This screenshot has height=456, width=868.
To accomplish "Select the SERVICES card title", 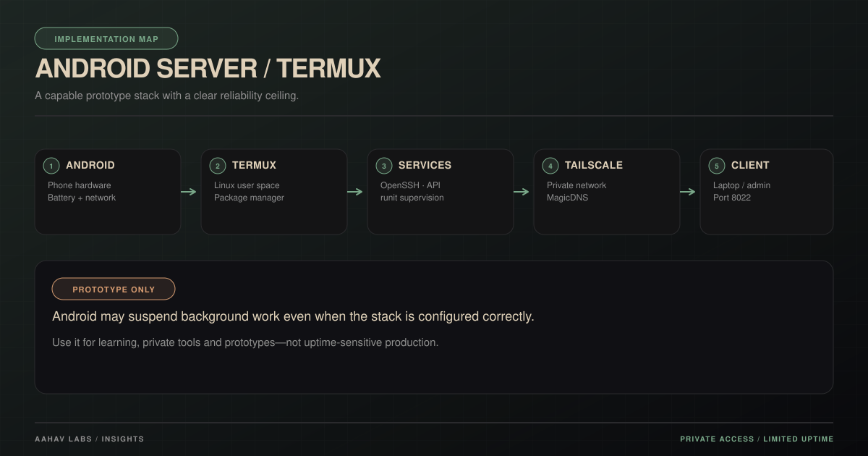I will (x=425, y=165).
